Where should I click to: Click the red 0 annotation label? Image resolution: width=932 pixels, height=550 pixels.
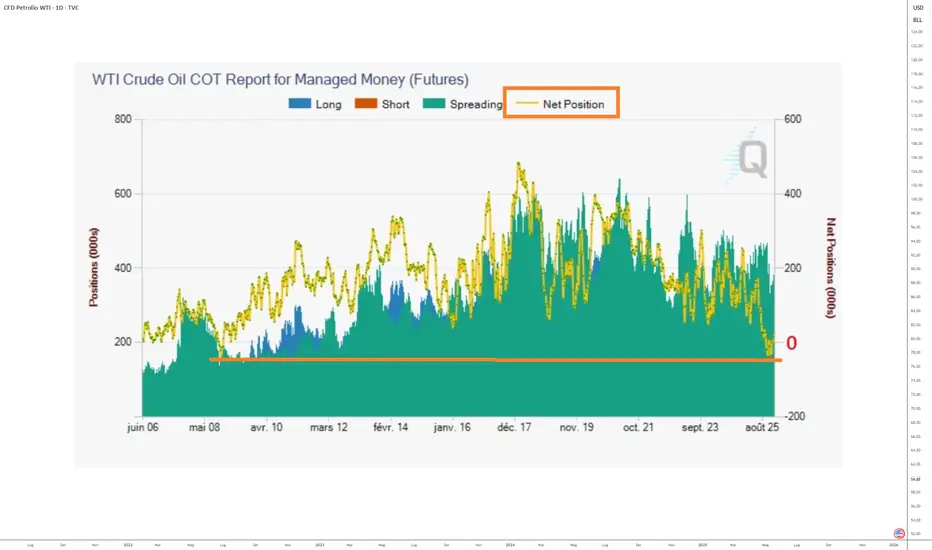coord(792,343)
